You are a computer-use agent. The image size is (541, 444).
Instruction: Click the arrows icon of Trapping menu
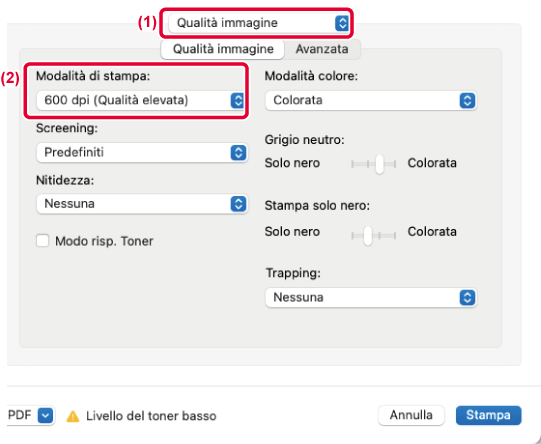coord(467,297)
